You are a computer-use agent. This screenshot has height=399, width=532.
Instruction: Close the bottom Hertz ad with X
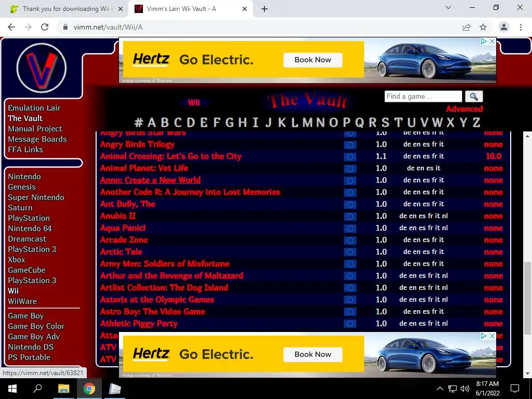point(492,336)
